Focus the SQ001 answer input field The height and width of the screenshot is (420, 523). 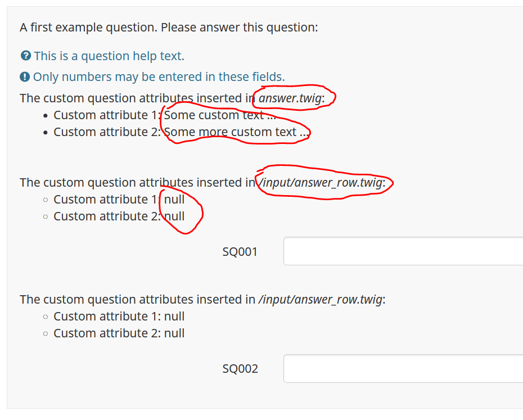403,251
